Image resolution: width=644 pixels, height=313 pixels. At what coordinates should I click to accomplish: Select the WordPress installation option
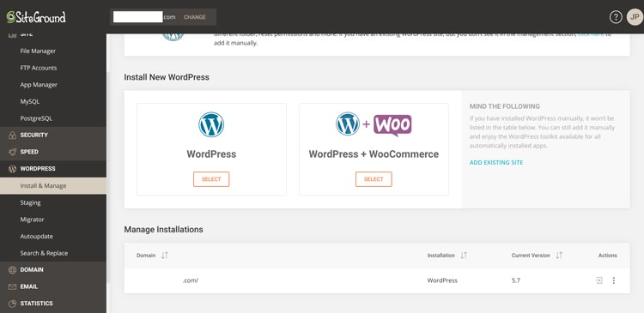[211, 179]
